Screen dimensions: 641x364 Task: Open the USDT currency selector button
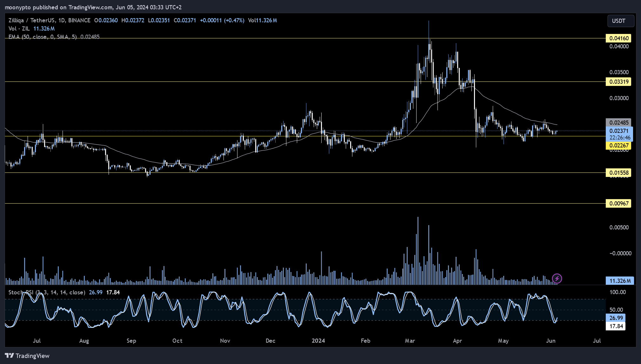pos(621,21)
